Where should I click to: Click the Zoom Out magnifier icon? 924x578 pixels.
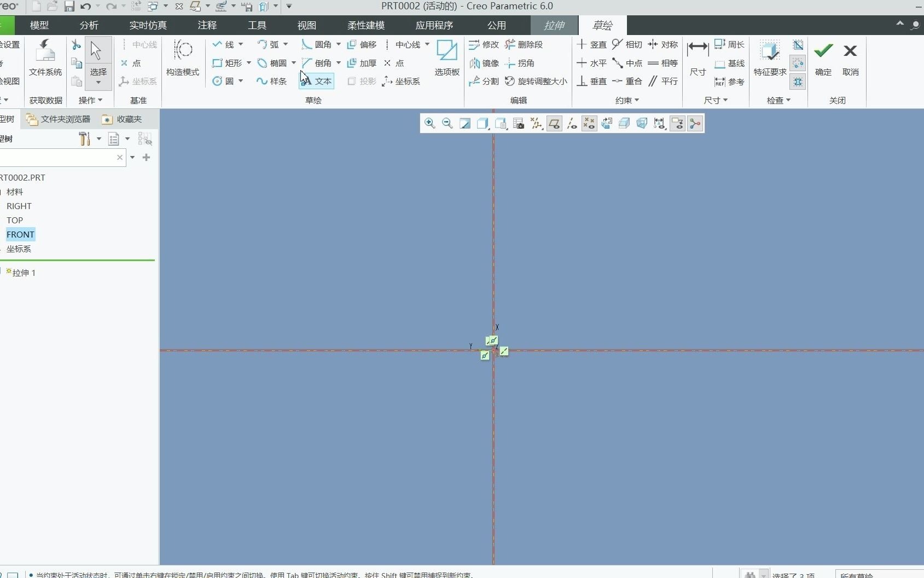448,124
